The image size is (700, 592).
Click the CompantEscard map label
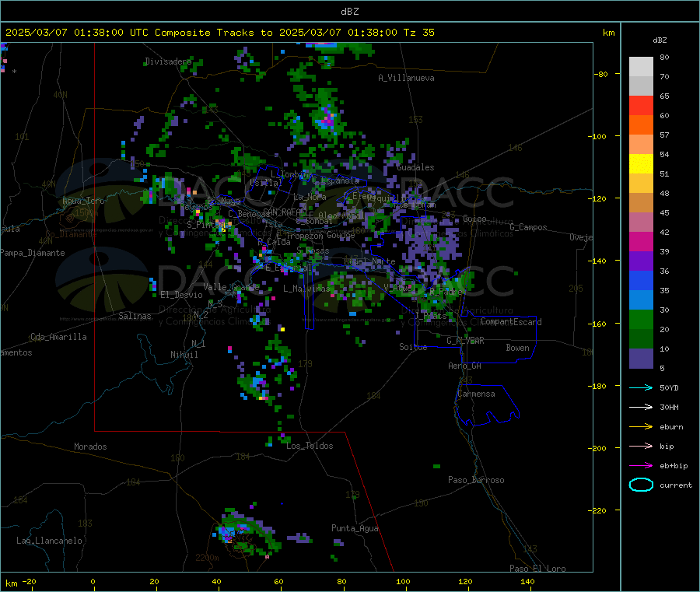coord(511,322)
